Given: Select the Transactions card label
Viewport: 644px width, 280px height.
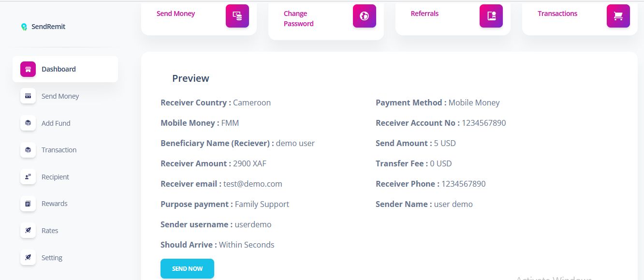Looking at the screenshot, I should pyautogui.click(x=557, y=14).
